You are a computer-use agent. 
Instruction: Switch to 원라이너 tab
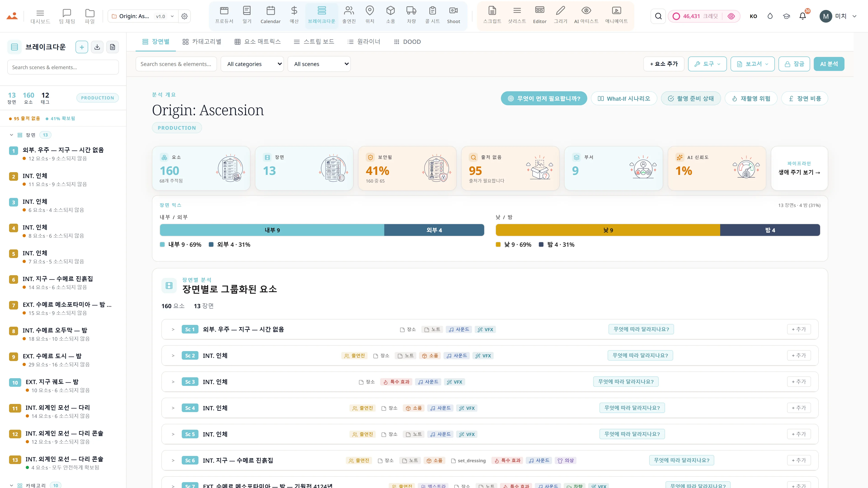pos(363,42)
